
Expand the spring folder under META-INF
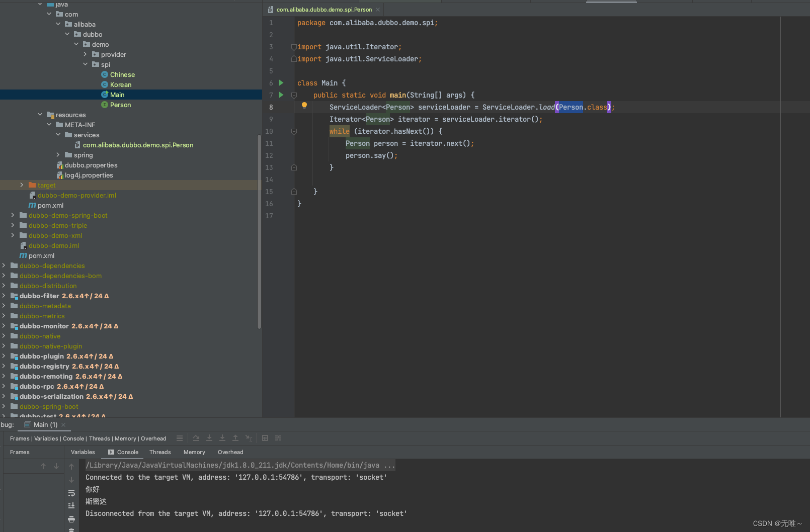click(x=58, y=155)
